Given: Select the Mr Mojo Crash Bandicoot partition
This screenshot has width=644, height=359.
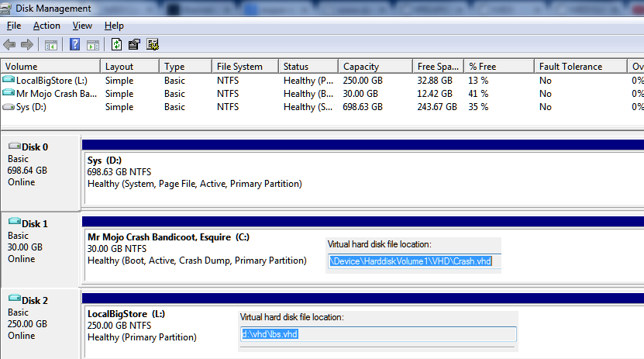Looking at the screenshot, I should click(364, 254).
